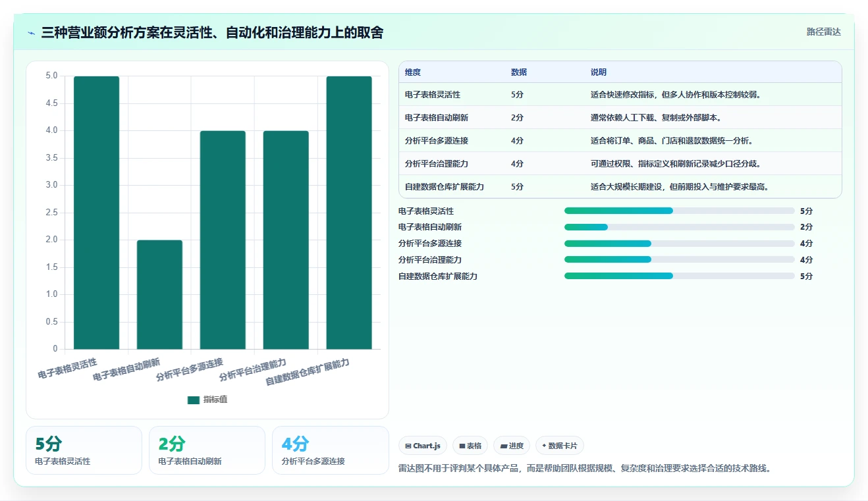Click the 2.5 y-axis label
The width and height of the screenshot is (868, 501).
51,213
